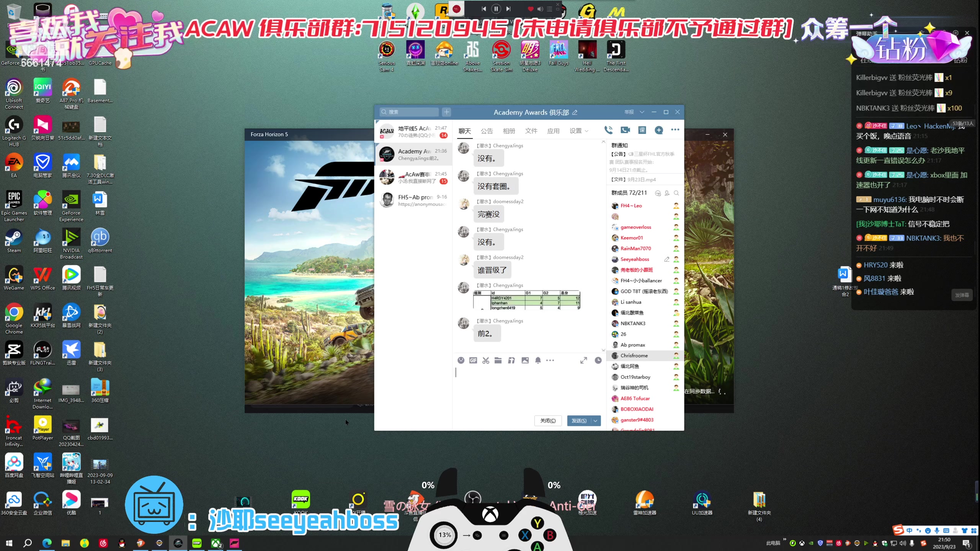This screenshot has height=551, width=980.
Task: Click the add-member icon beside 群成员
Action: tap(667, 193)
